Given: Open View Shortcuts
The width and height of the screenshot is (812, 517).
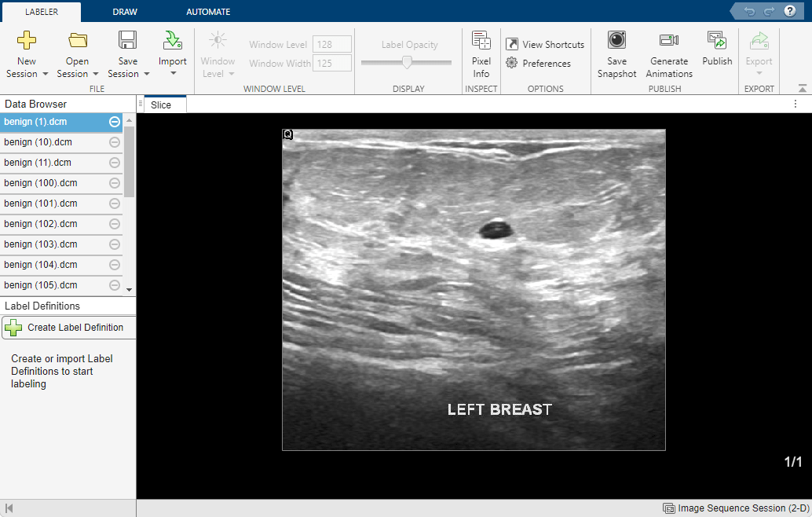Looking at the screenshot, I should [545, 45].
